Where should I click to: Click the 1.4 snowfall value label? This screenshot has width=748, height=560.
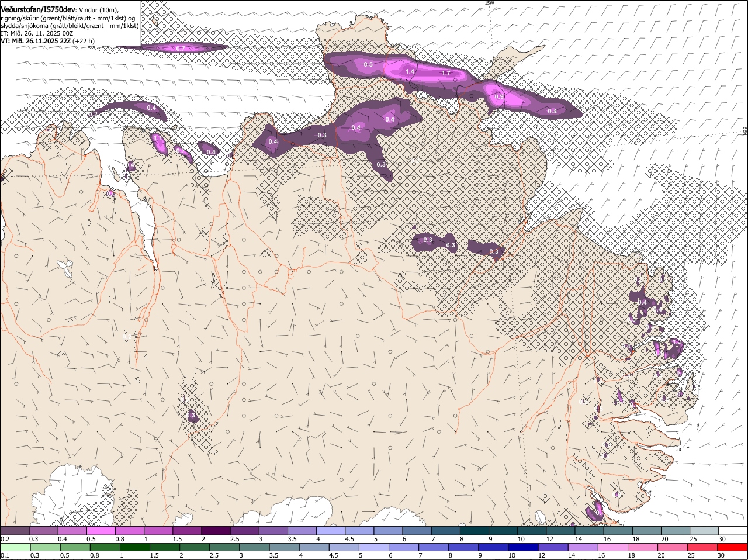tap(410, 71)
